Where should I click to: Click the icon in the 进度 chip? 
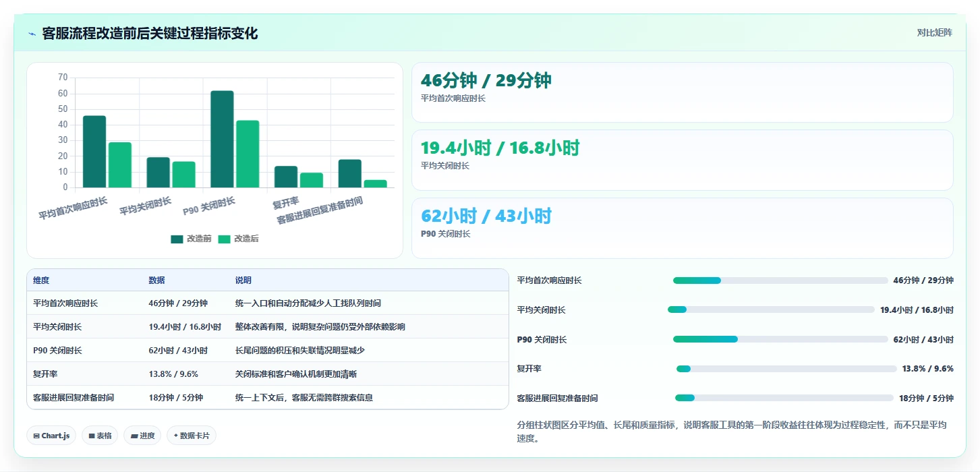[134, 436]
